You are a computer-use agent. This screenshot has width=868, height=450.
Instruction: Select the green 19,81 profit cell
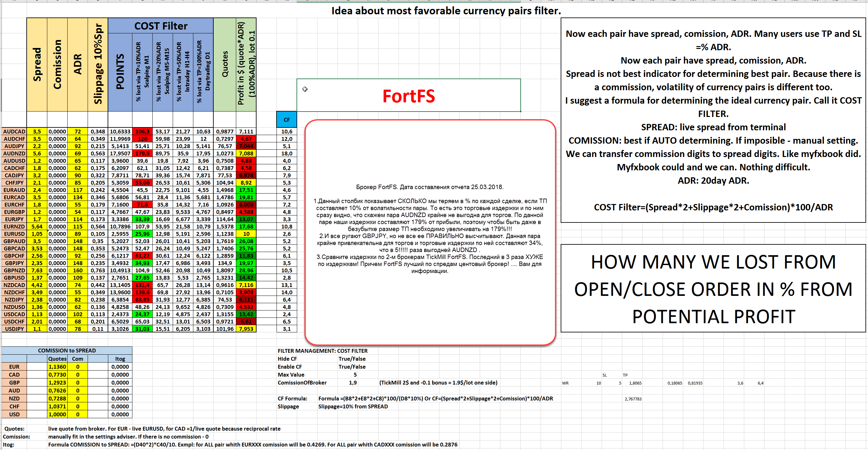coord(246,197)
